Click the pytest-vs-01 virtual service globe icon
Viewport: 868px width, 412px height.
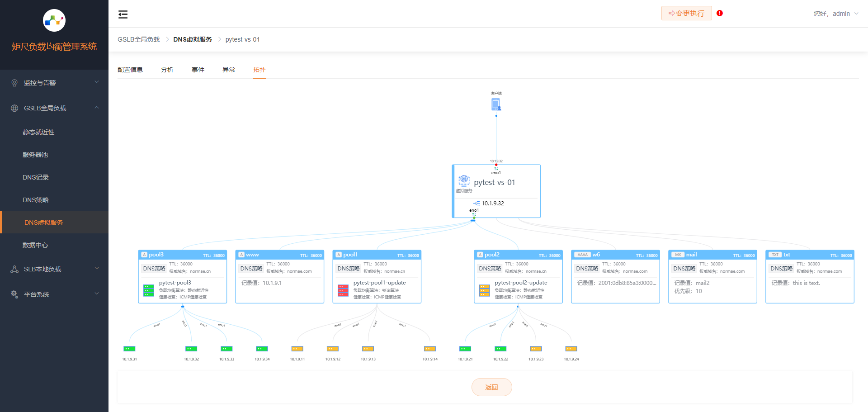464,180
